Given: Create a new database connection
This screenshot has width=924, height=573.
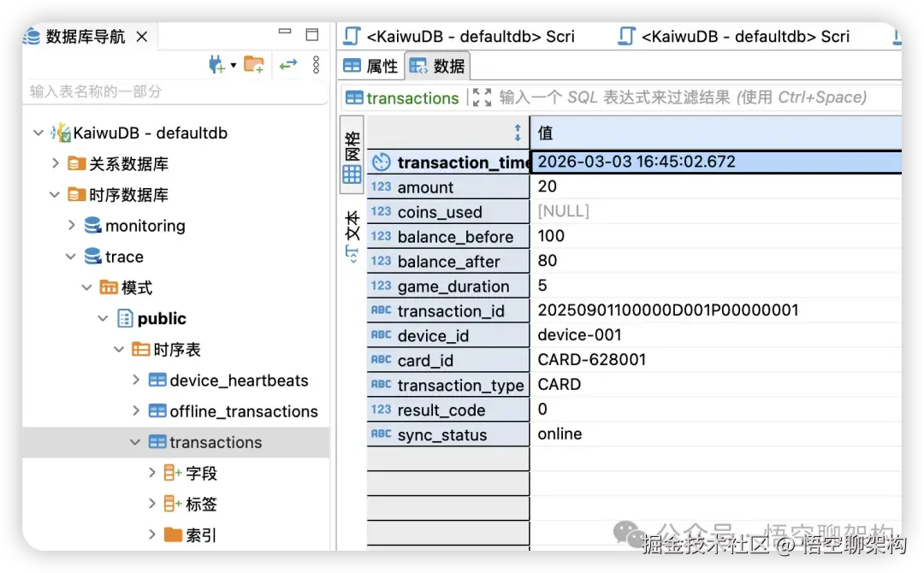Looking at the screenshot, I should [216, 64].
